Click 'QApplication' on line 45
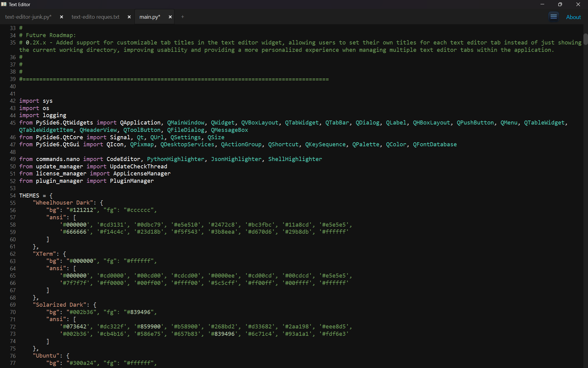 point(140,123)
